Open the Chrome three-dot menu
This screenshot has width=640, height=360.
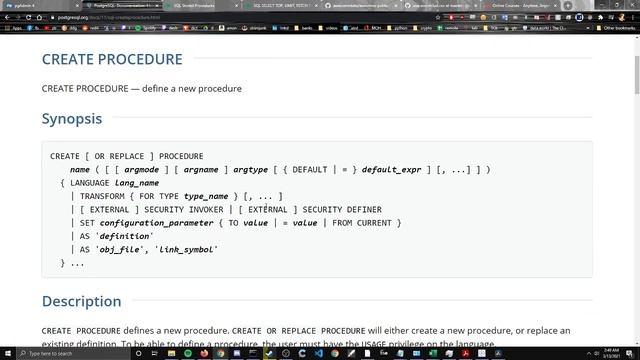(633, 18)
